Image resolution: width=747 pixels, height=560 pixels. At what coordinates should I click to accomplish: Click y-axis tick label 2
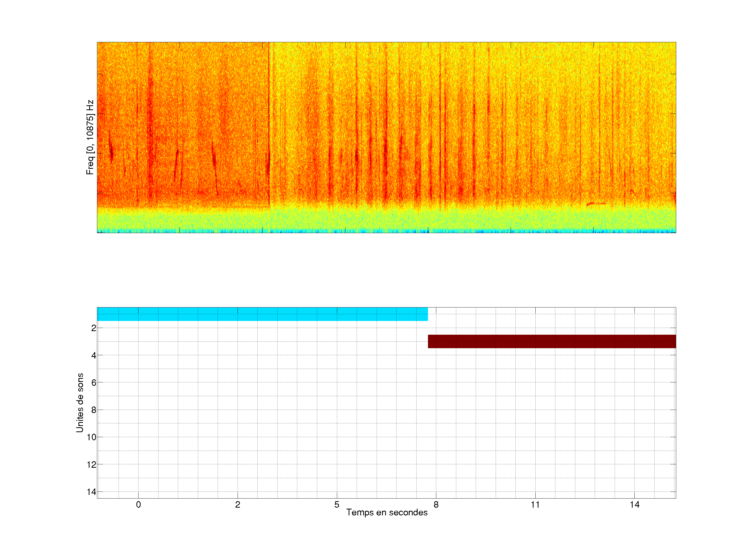[94, 328]
